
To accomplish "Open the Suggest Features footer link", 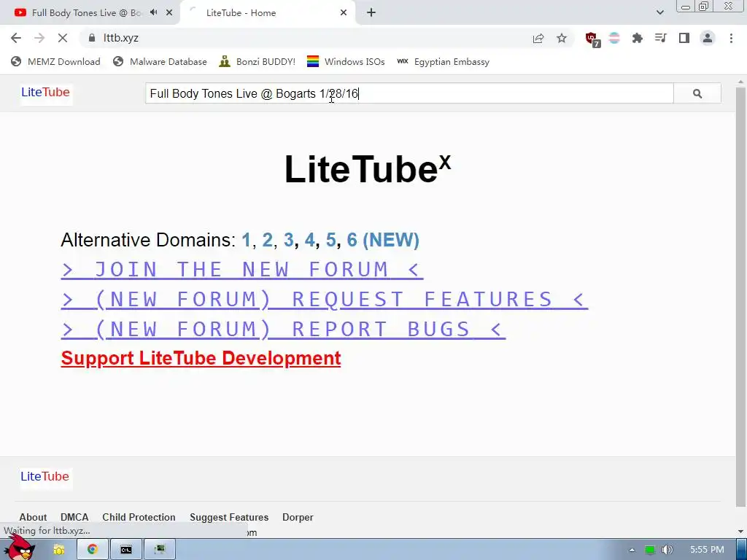I will tap(229, 517).
